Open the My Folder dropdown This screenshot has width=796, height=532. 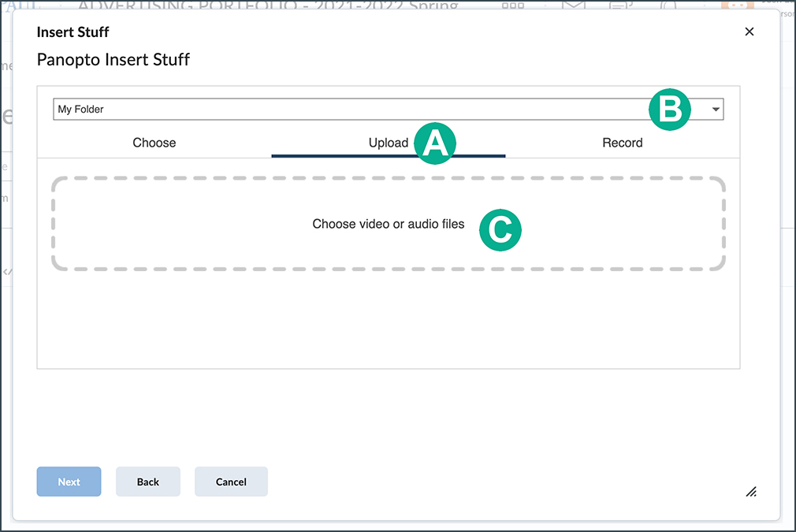click(389, 109)
